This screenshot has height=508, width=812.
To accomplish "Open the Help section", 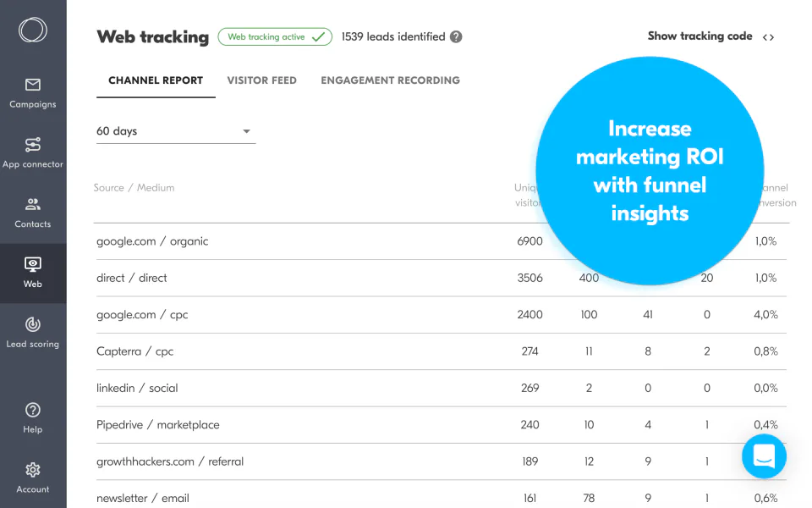I will tap(33, 418).
